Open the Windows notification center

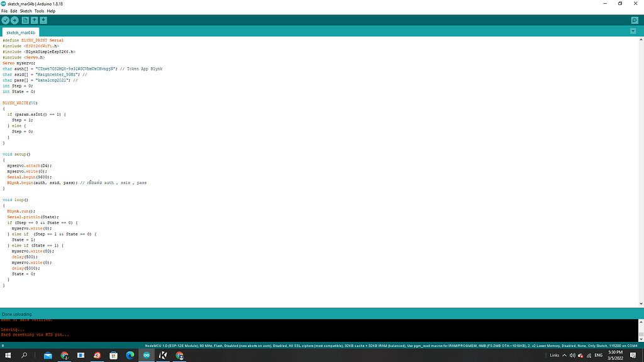634,356
